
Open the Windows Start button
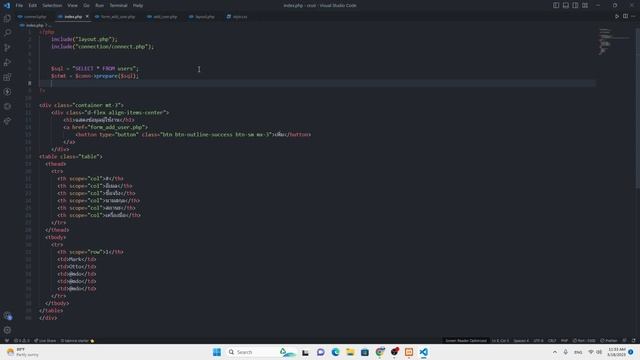coord(217,352)
